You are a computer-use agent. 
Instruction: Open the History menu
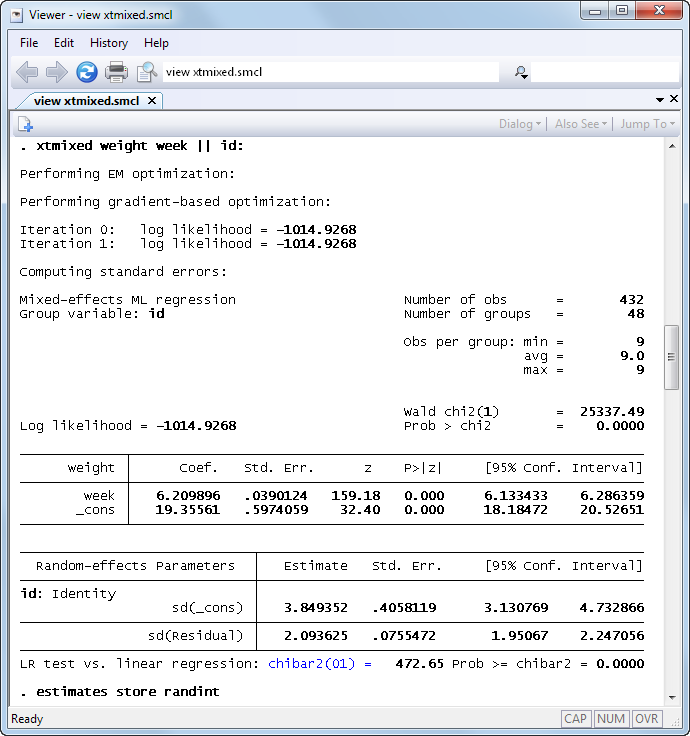coord(109,43)
